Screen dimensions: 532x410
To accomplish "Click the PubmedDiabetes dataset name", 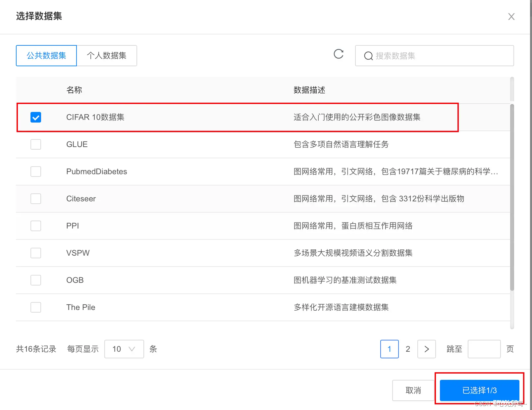I will point(97,172).
